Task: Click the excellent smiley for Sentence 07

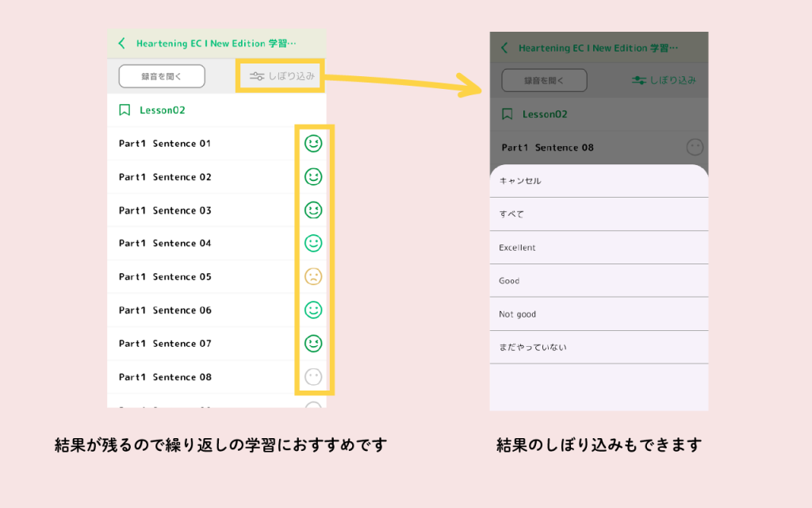Action: (x=313, y=343)
